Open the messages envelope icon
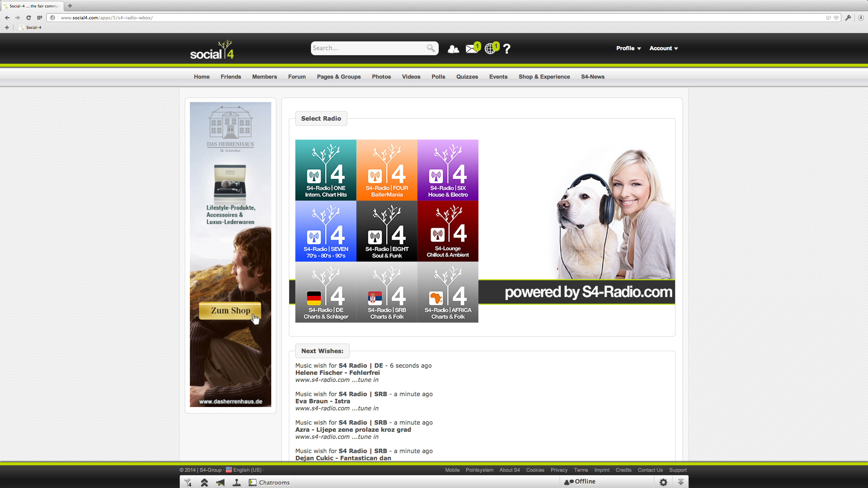868x488 pixels. 472,49
